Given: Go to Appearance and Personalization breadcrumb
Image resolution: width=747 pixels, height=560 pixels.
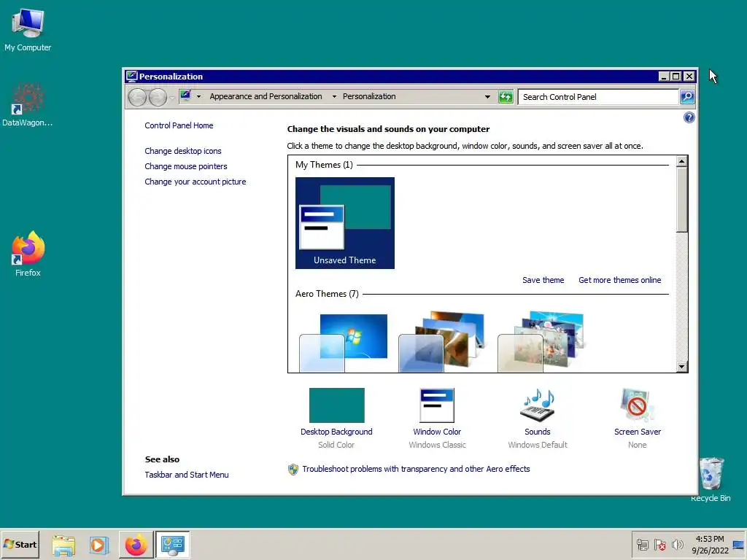Looking at the screenshot, I should point(266,96).
